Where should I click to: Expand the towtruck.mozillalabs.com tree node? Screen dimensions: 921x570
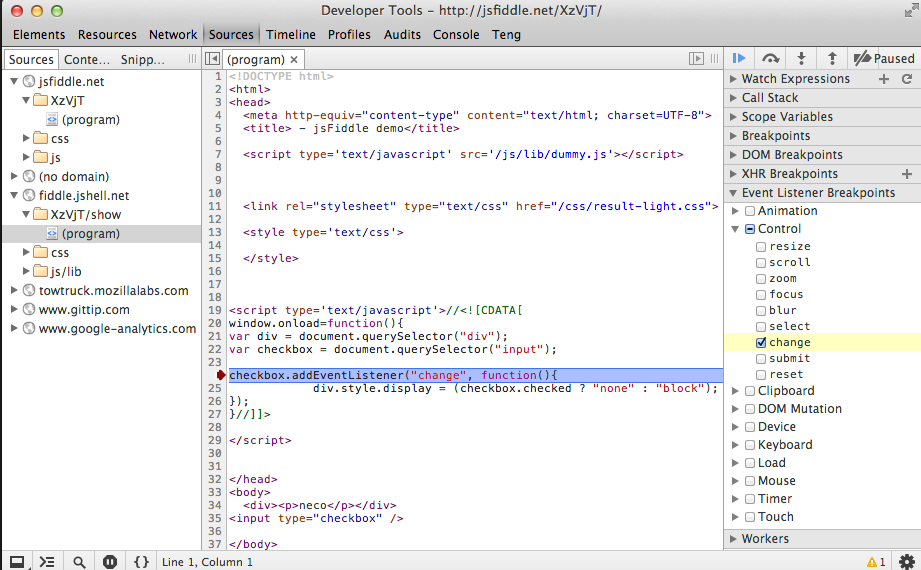click(14, 290)
